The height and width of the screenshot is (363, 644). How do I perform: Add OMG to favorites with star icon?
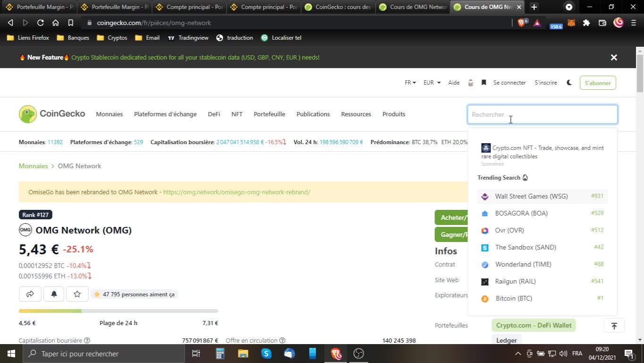click(77, 294)
